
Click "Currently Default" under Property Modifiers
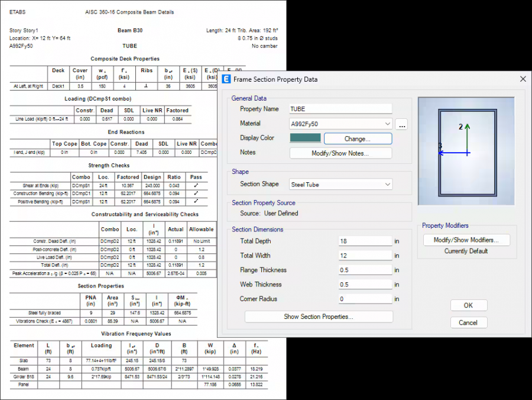pos(466,251)
